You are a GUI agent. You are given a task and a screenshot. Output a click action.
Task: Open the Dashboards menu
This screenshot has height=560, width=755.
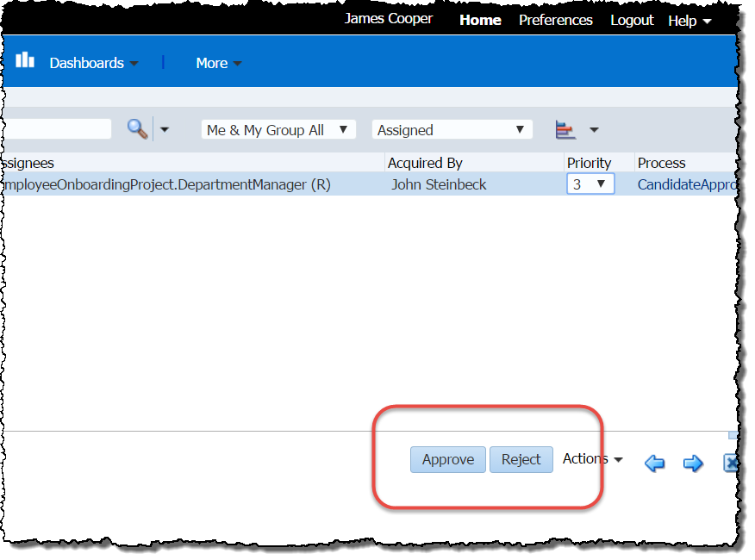pos(93,63)
